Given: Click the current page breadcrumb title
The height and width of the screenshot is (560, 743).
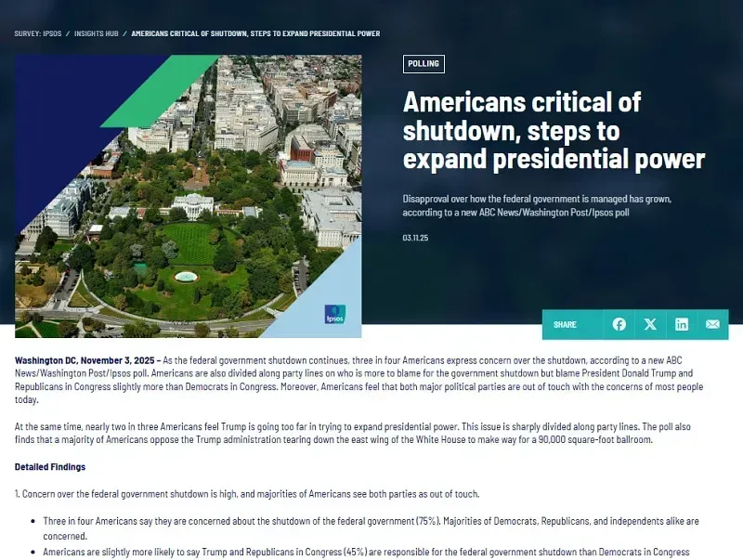Looking at the screenshot, I should click(255, 33).
